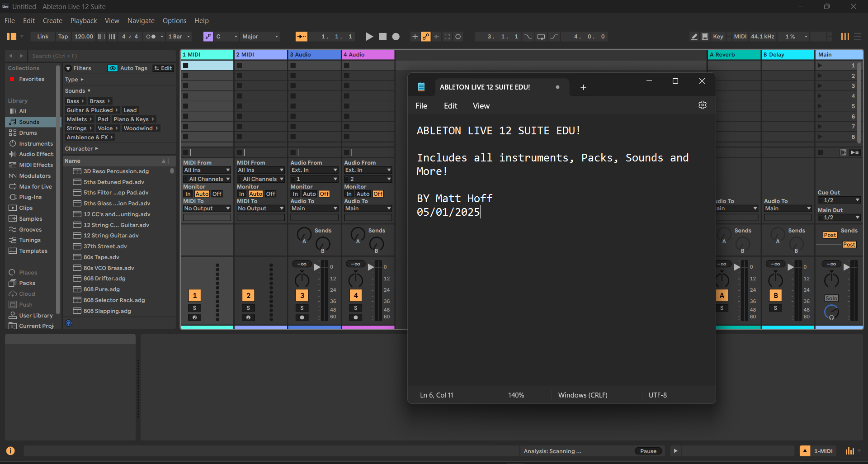Open track 1 MIDI To No Output dropdown
This screenshot has width=868, height=464.
(x=207, y=208)
